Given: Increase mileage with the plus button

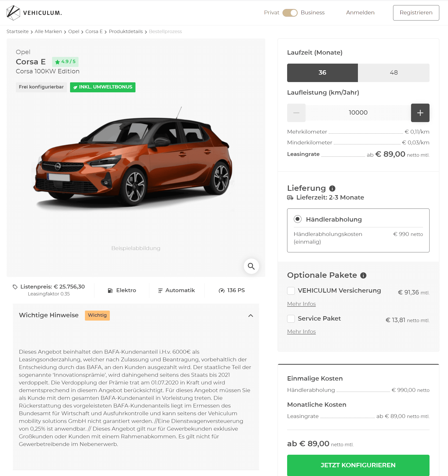Looking at the screenshot, I should coord(420,113).
